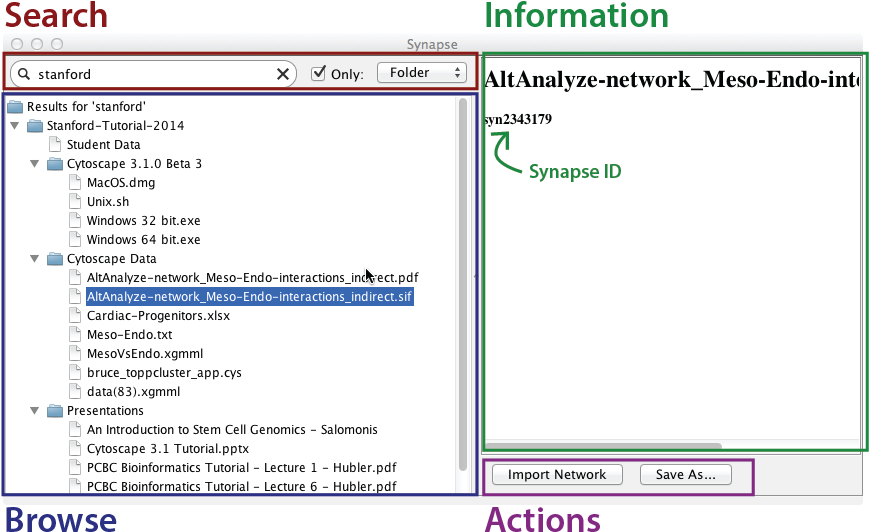Collapse the Presentations folder
Screen dimensions: 869x532
(x=34, y=411)
